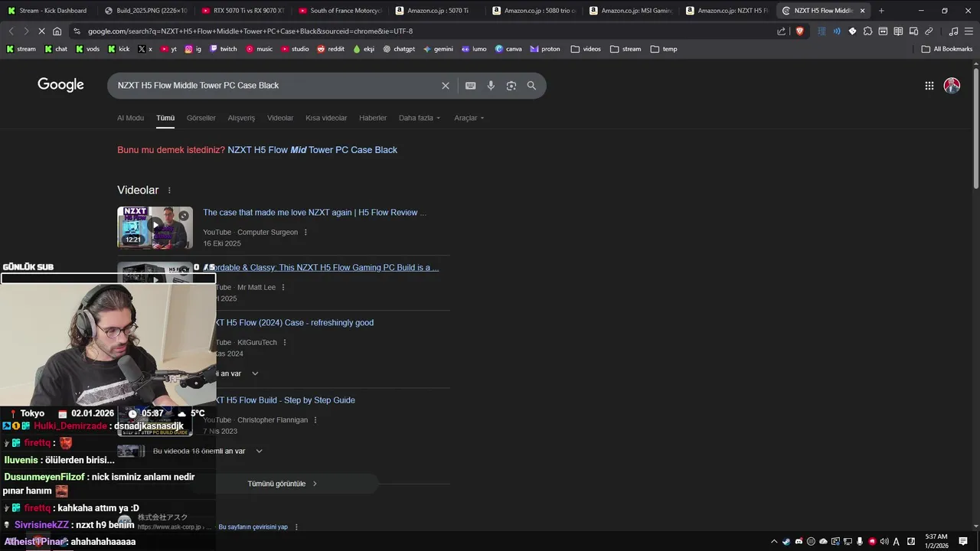
Task: Open the Google apps grid
Action: tap(929, 86)
